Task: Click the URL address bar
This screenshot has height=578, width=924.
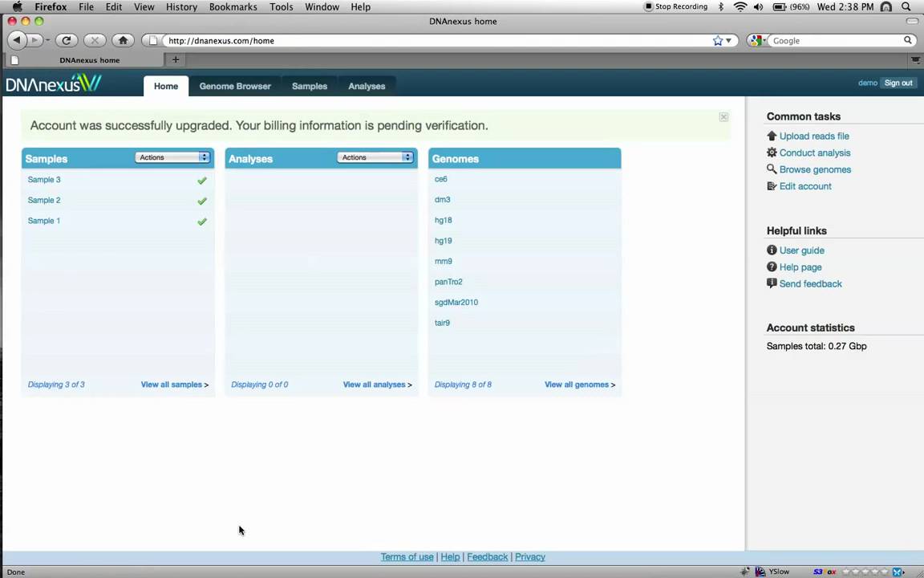Action: 436,41
